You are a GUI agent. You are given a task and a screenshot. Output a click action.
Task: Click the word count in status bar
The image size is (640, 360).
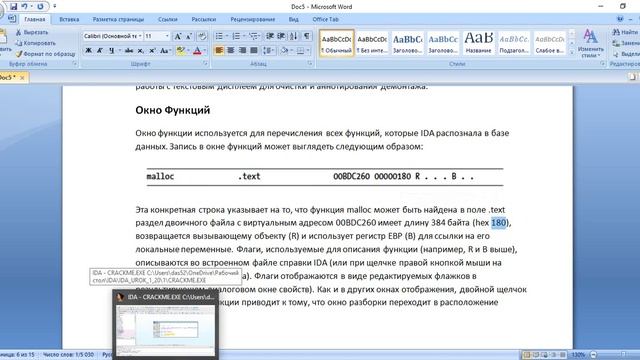pyautogui.click(x=68, y=355)
